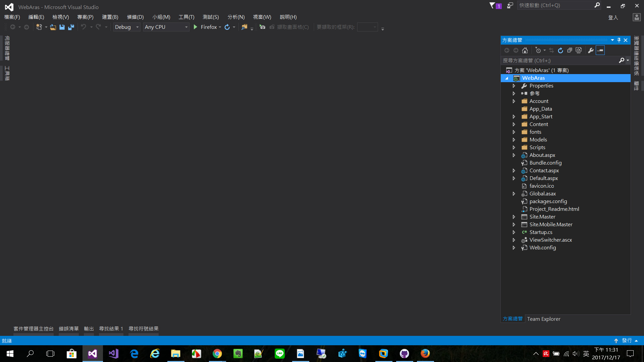The image size is (644, 362).
Task: Start debugging with Firefox button
Action: (205, 27)
